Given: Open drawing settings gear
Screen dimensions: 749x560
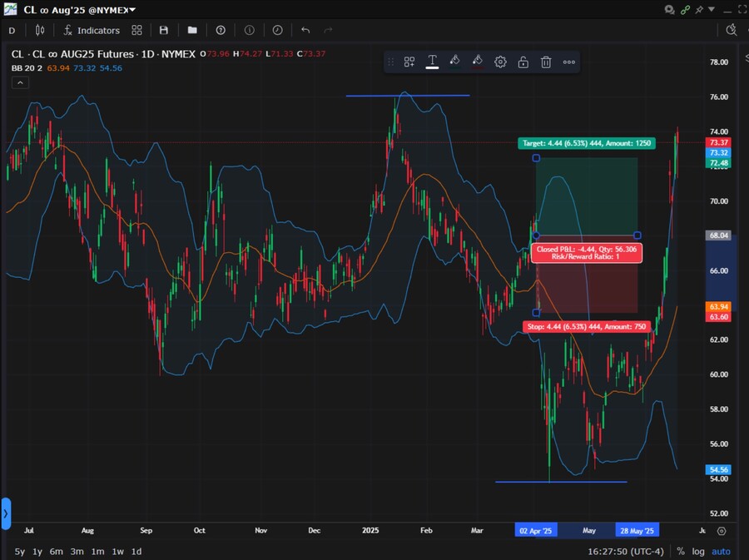Looking at the screenshot, I should tap(500, 62).
